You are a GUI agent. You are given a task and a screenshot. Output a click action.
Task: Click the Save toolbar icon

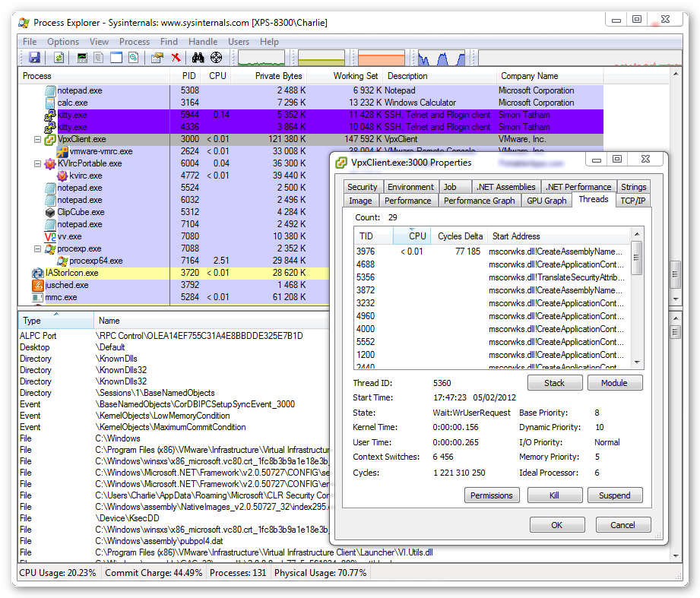tap(34, 58)
